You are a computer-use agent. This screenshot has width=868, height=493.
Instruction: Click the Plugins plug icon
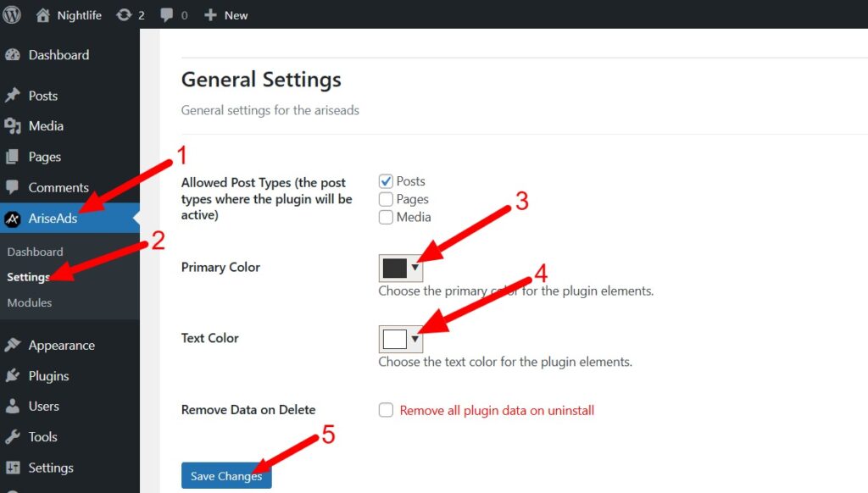(13, 376)
